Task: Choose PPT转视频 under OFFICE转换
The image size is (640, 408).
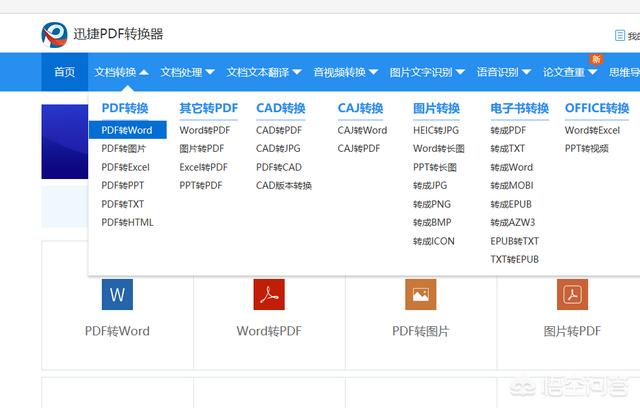Action: pyautogui.click(x=587, y=149)
